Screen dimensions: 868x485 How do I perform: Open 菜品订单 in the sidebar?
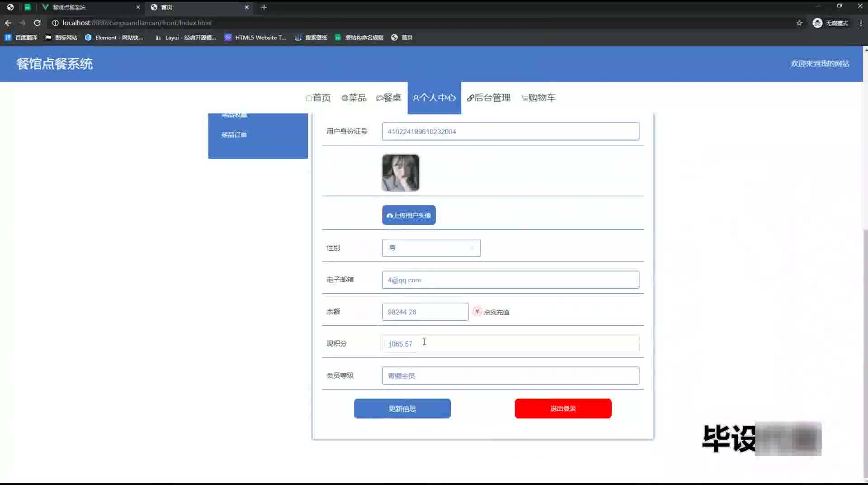point(234,135)
